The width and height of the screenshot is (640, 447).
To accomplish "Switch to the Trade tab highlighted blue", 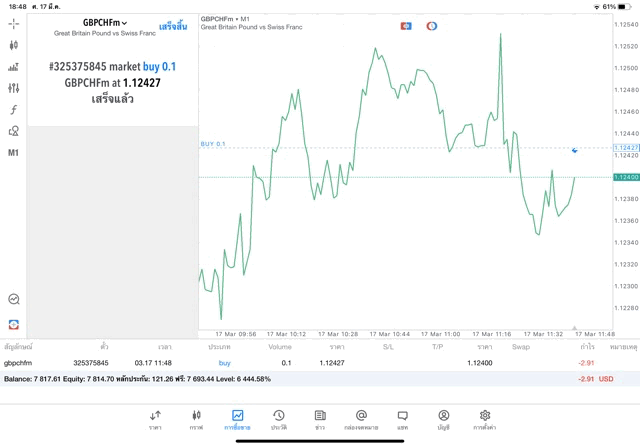I will [237, 420].
